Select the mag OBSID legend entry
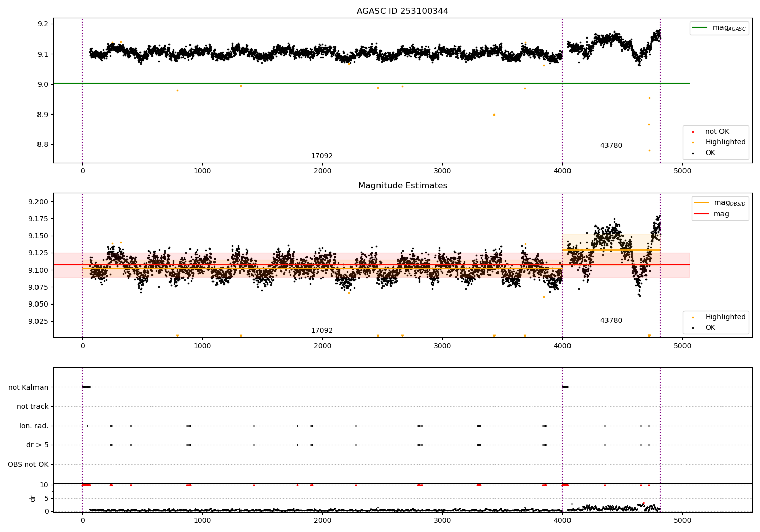This screenshot has height=532, width=760. [x=720, y=203]
